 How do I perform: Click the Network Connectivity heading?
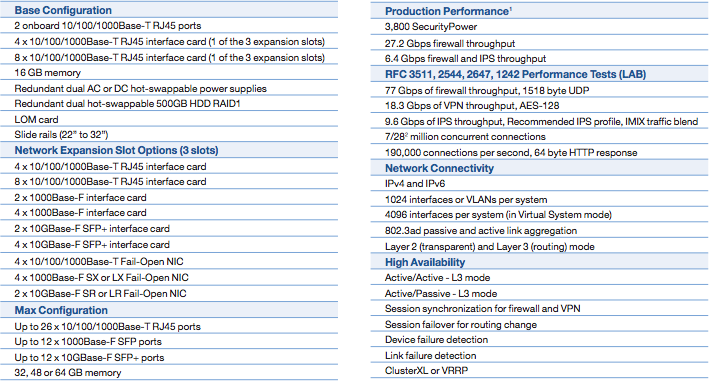439,168
